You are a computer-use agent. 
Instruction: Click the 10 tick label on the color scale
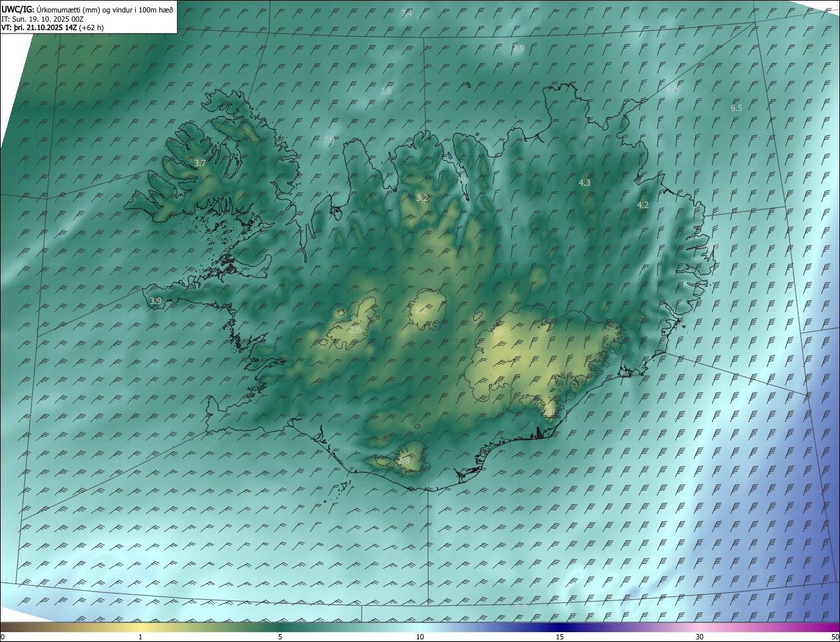click(420, 637)
